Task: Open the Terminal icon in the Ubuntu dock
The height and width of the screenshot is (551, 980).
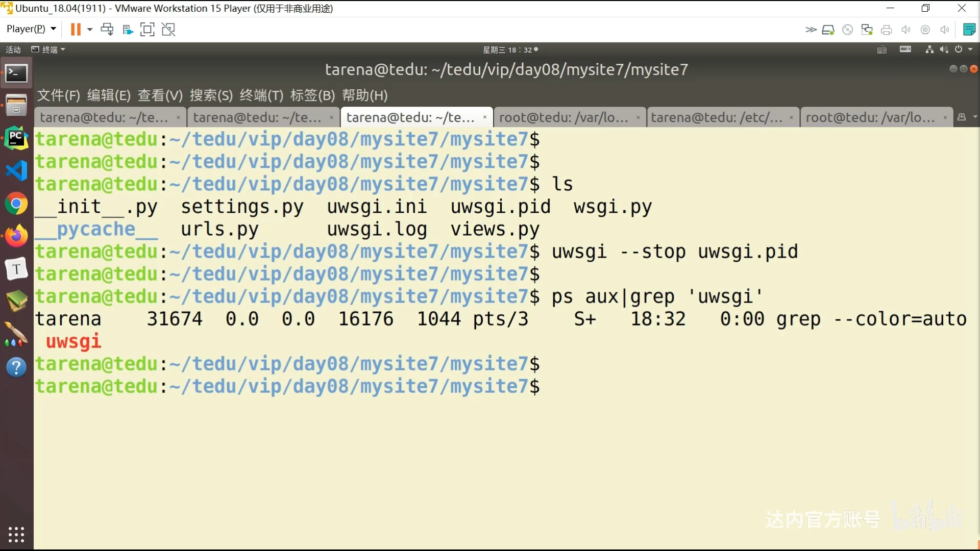Action: [16, 73]
